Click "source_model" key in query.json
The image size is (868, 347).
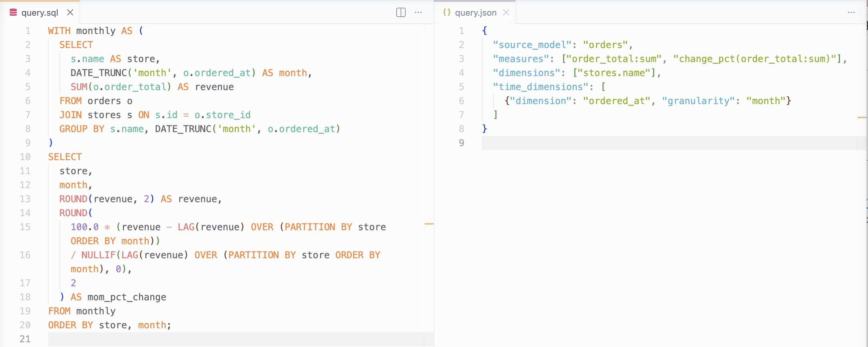(532, 45)
